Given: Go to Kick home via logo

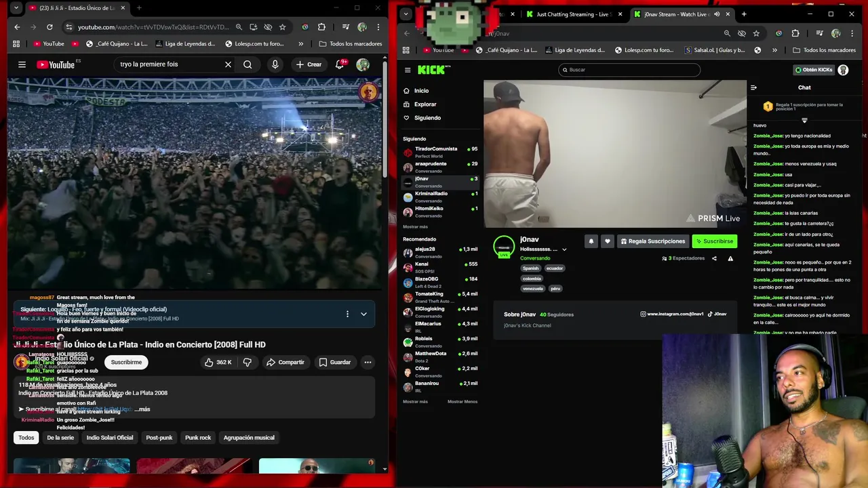Looking at the screenshot, I should 434,69.
